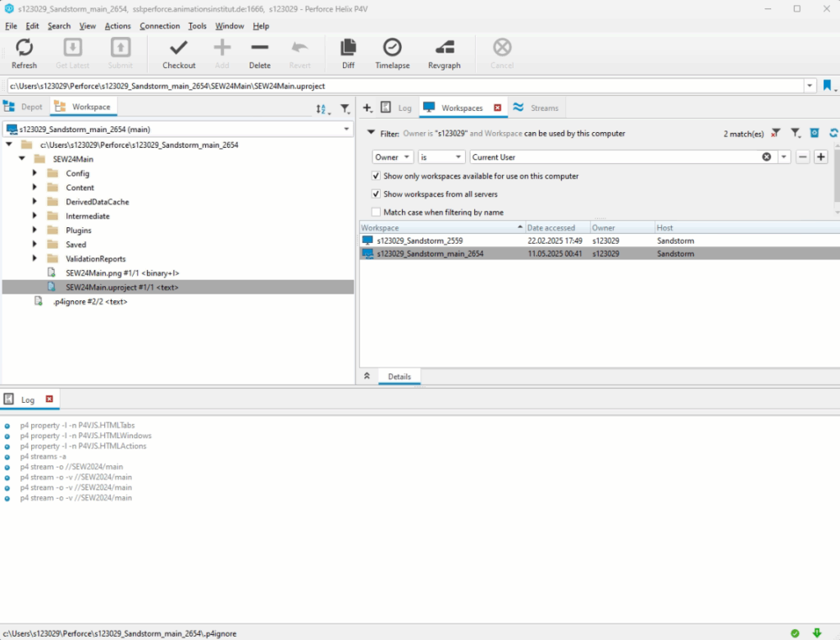The image size is (840, 640).
Task: Select the Details tab
Action: [x=399, y=377]
